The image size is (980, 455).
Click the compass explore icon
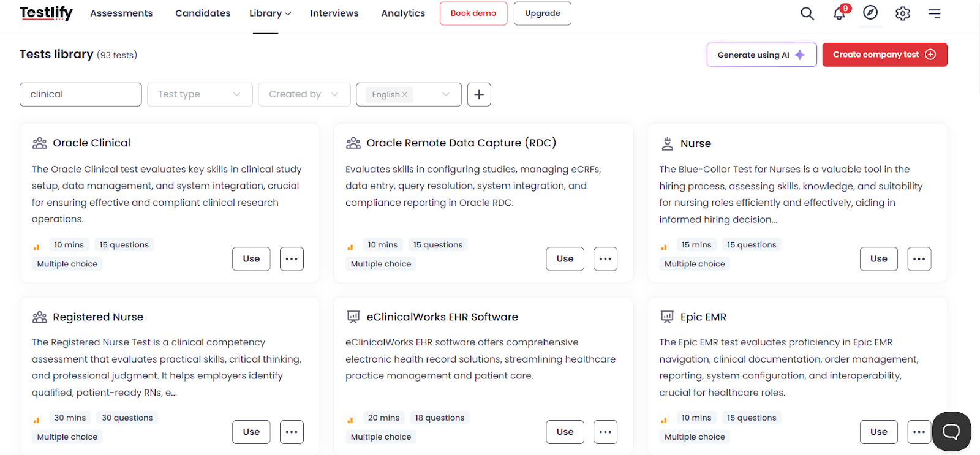[x=870, y=13]
